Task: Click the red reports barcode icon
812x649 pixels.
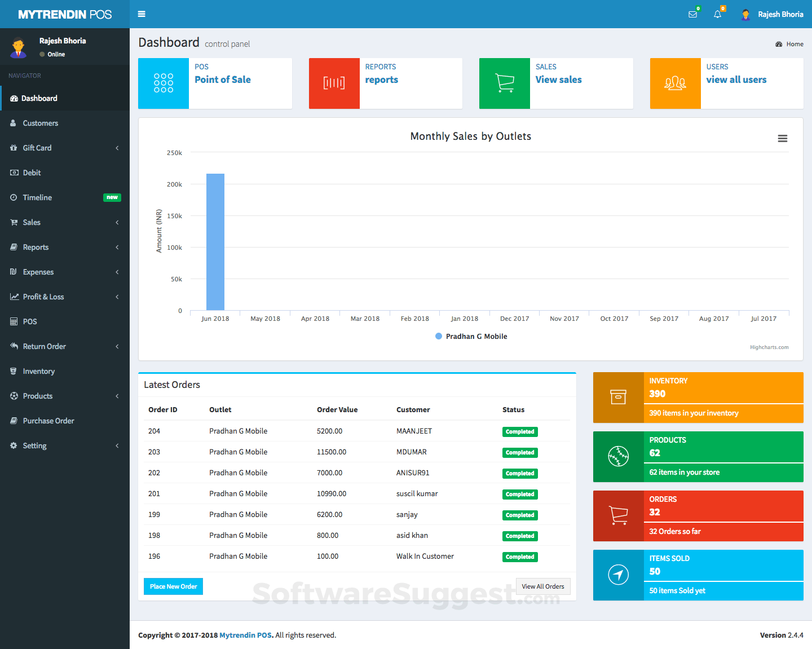Action: point(334,83)
